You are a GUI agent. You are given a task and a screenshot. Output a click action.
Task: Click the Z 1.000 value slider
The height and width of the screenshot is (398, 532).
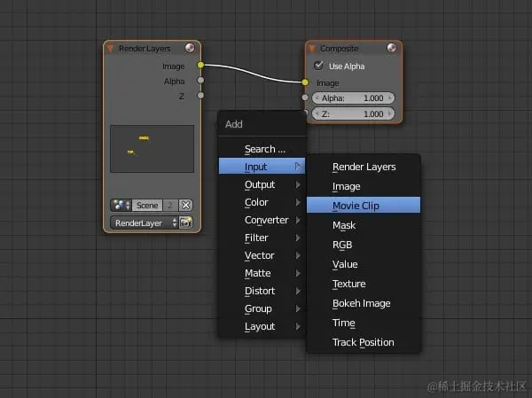tap(353, 113)
